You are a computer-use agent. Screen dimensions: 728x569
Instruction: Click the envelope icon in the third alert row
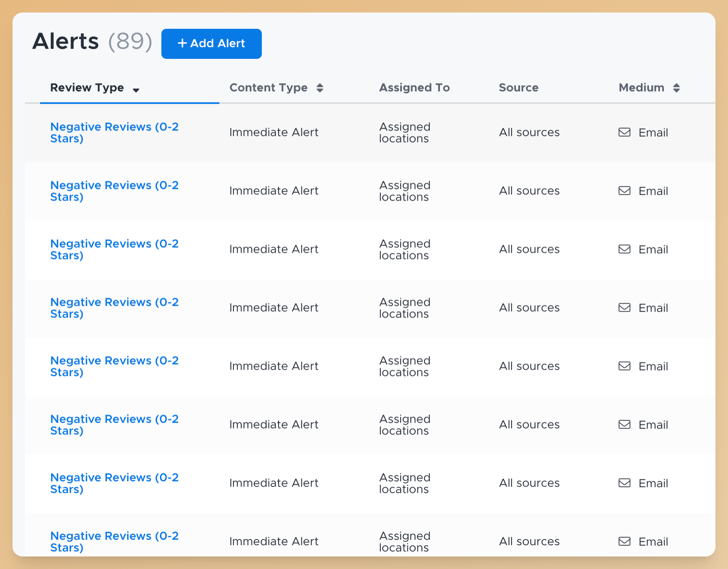tap(624, 249)
